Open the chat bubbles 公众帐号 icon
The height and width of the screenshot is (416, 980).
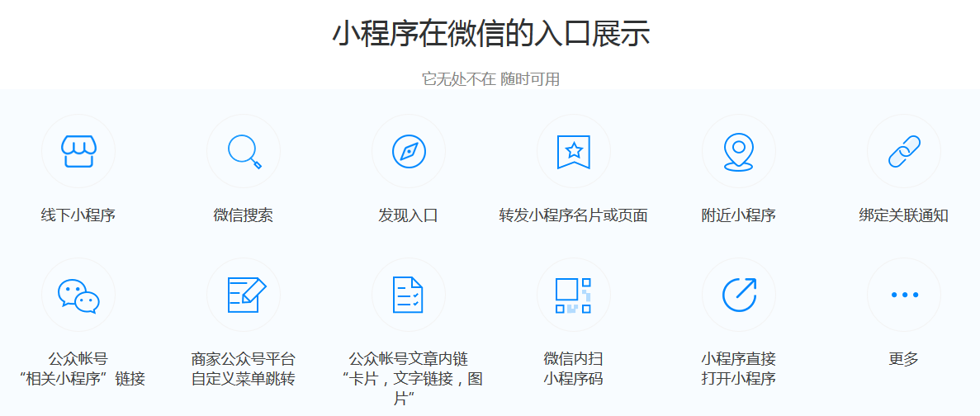[x=78, y=295]
